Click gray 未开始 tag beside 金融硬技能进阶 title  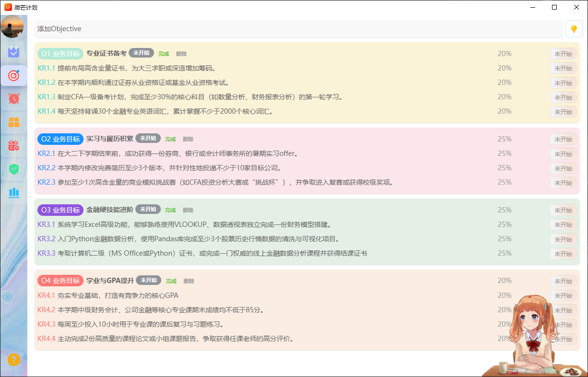tap(148, 209)
